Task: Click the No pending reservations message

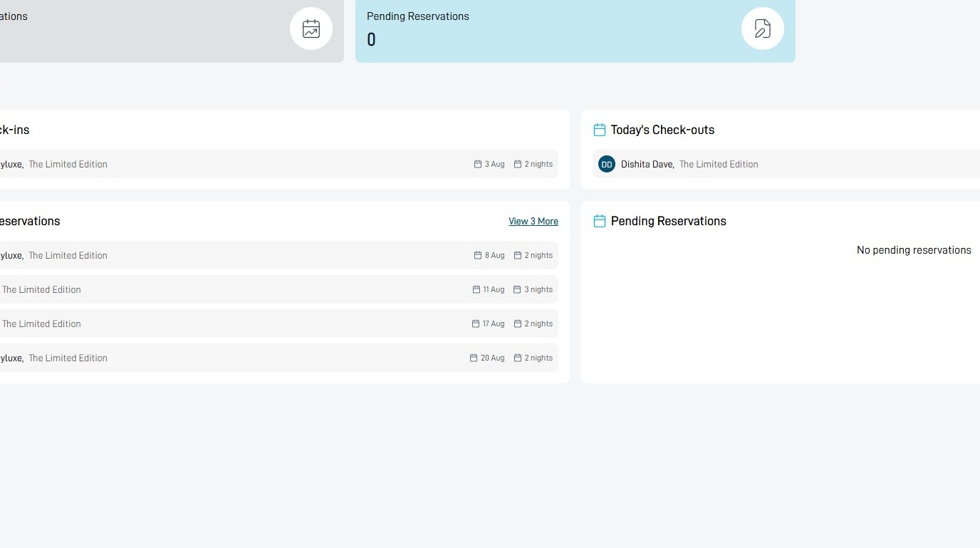Action: [x=914, y=250]
